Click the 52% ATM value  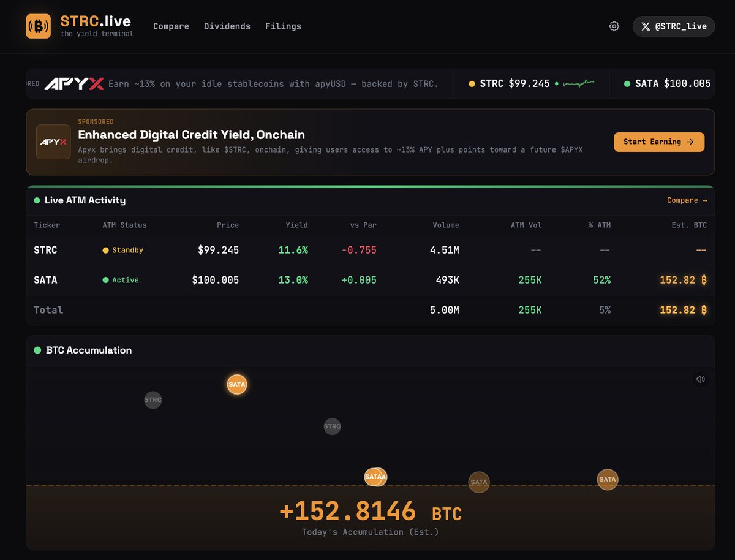click(x=601, y=280)
